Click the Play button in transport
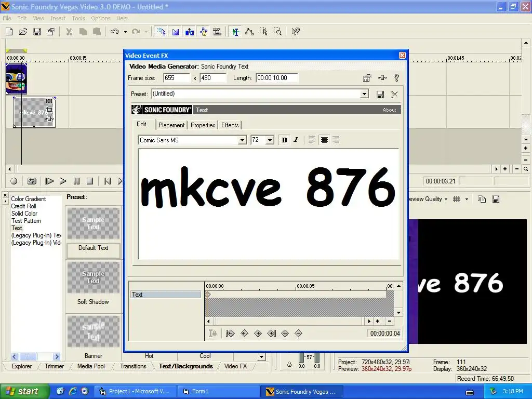The width and height of the screenshot is (532, 399). (63, 181)
